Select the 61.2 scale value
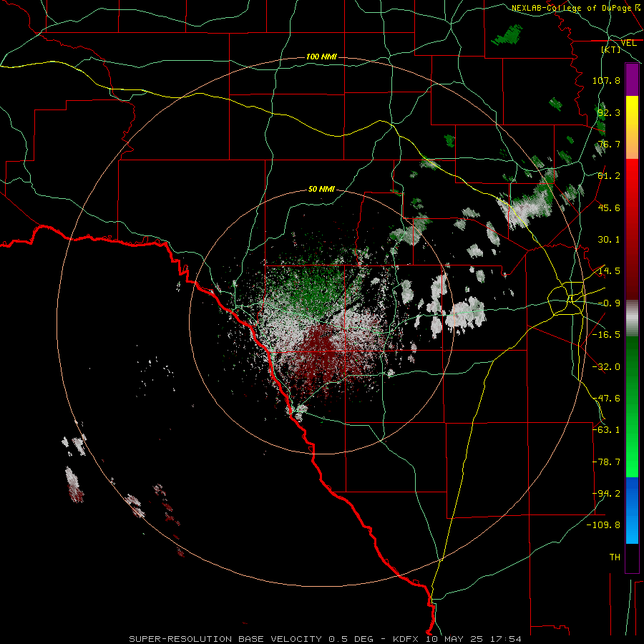This screenshot has width=644, height=644. click(x=609, y=176)
